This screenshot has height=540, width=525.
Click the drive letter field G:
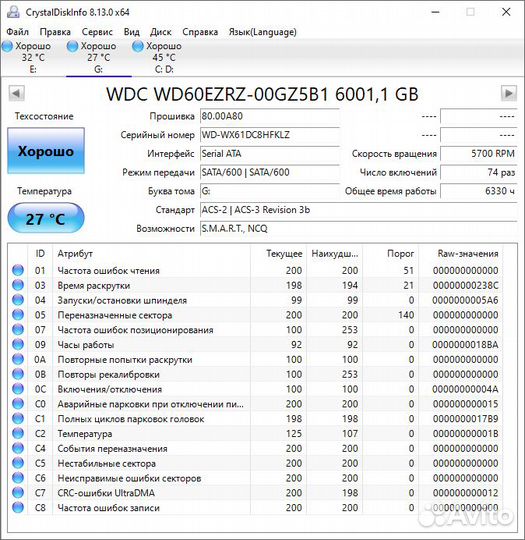click(270, 191)
